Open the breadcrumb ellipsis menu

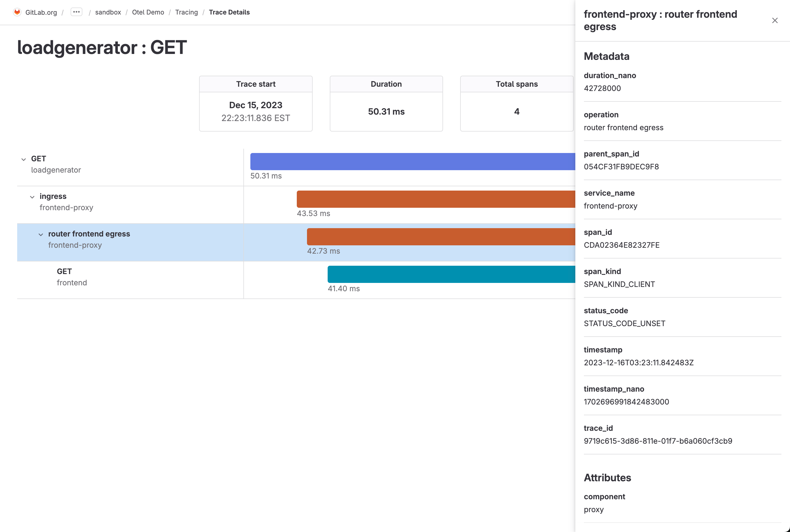pos(76,12)
